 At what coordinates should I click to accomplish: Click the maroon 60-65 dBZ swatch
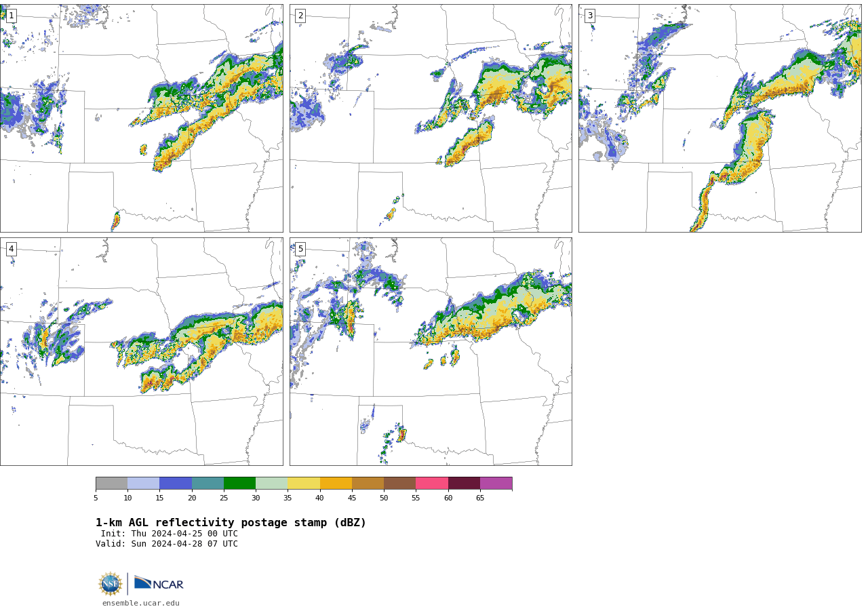click(x=464, y=484)
